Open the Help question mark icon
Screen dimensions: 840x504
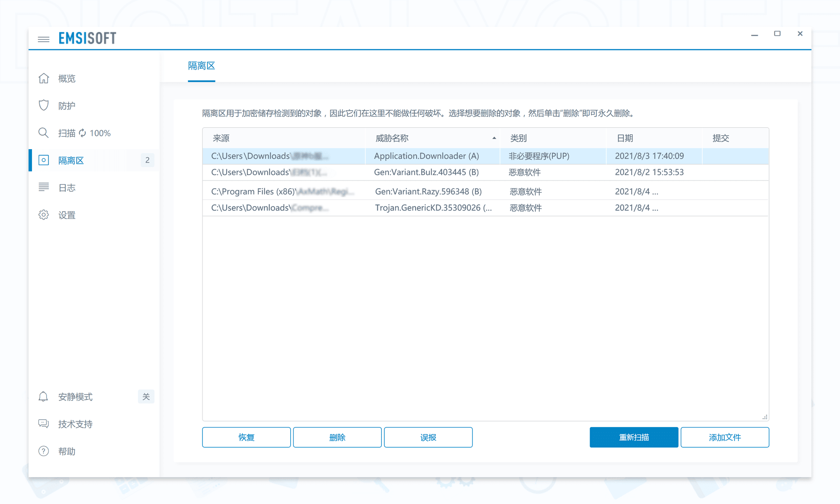point(44,451)
